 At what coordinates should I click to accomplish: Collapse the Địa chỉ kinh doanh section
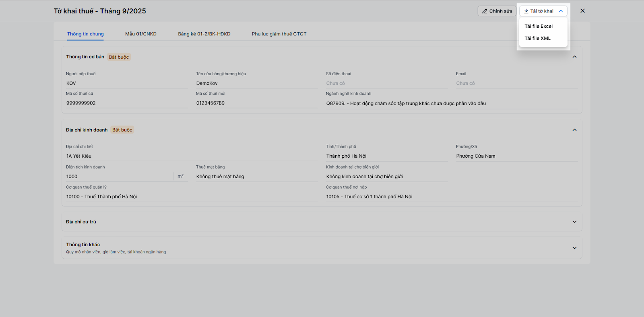coord(574,130)
